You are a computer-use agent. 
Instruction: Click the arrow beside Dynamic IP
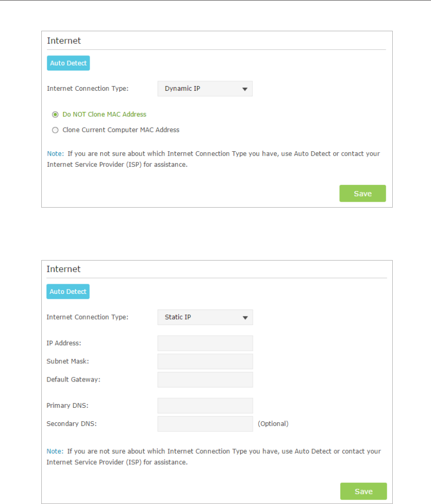pyautogui.click(x=245, y=89)
